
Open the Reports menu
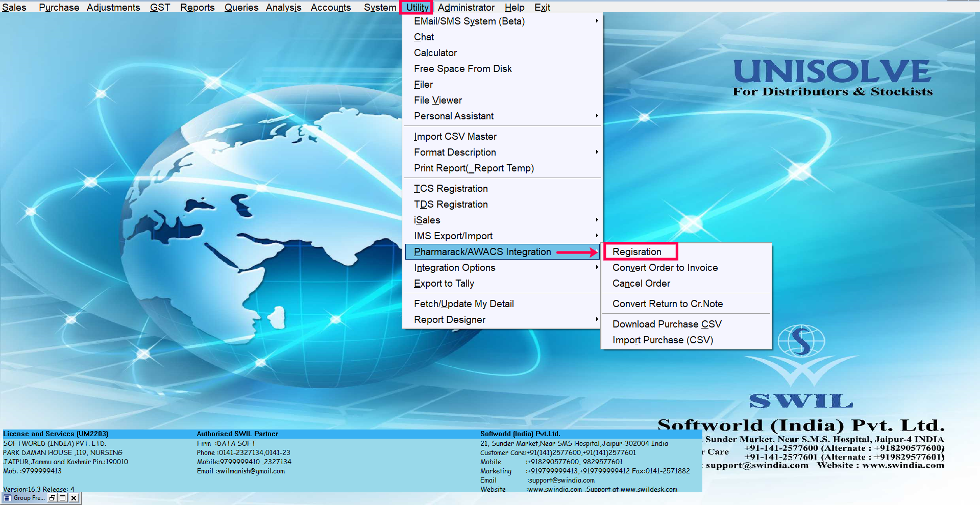(197, 7)
